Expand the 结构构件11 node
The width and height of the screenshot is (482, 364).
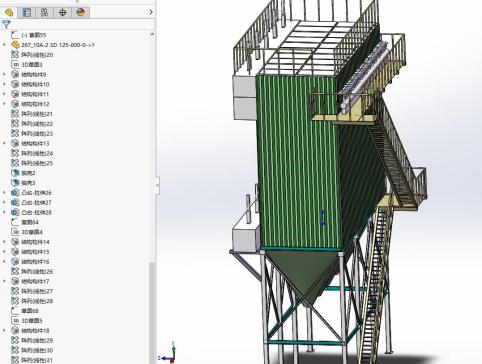click(x=4, y=94)
